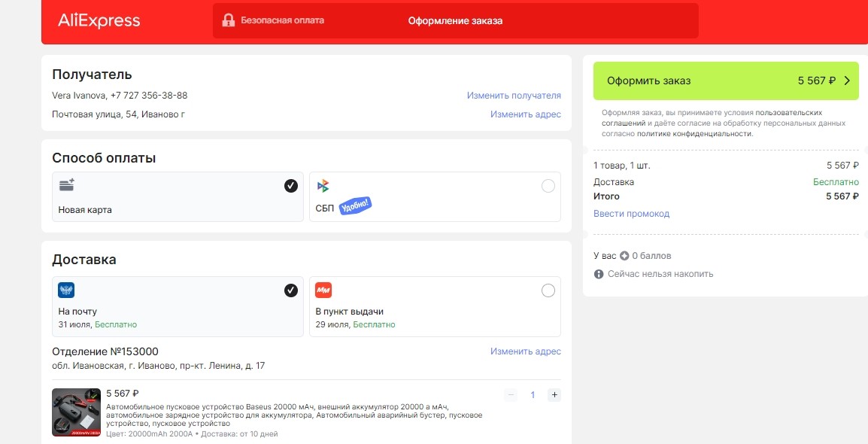Select 'В пункт выдачи' delivery radio
This screenshot has height=444, width=868.
pyautogui.click(x=548, y=290)
